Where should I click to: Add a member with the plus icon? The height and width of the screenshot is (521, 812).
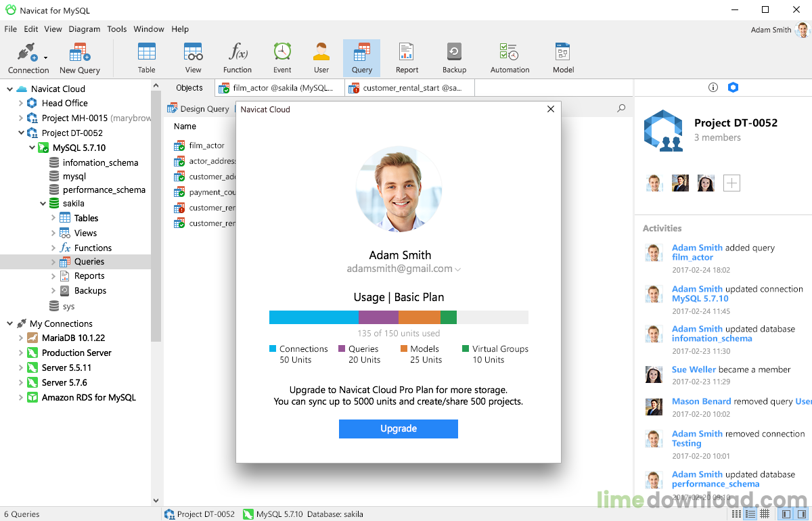[x=731, y=183]
